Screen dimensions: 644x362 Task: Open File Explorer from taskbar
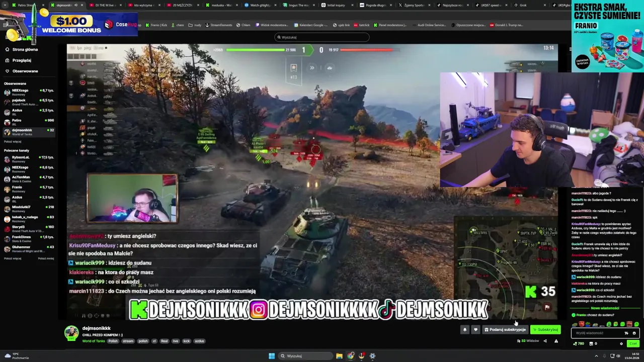[x=339, y=356]
